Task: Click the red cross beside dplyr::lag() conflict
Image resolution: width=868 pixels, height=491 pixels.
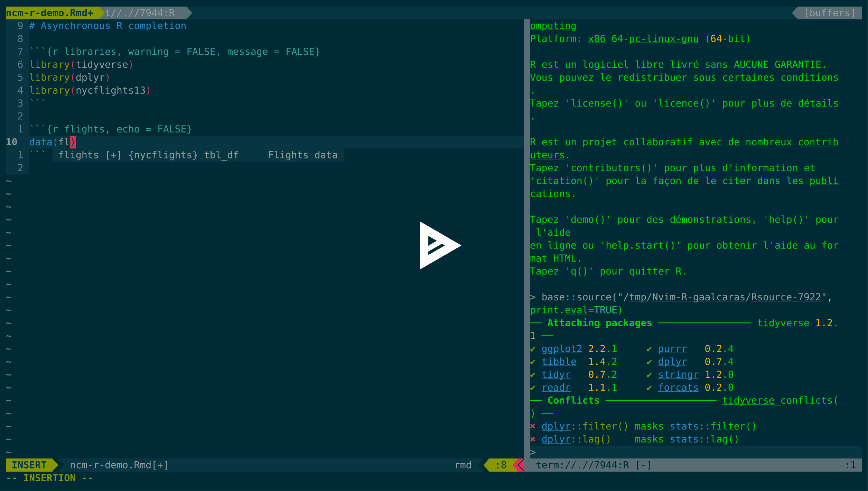Action: coord(533,439)
